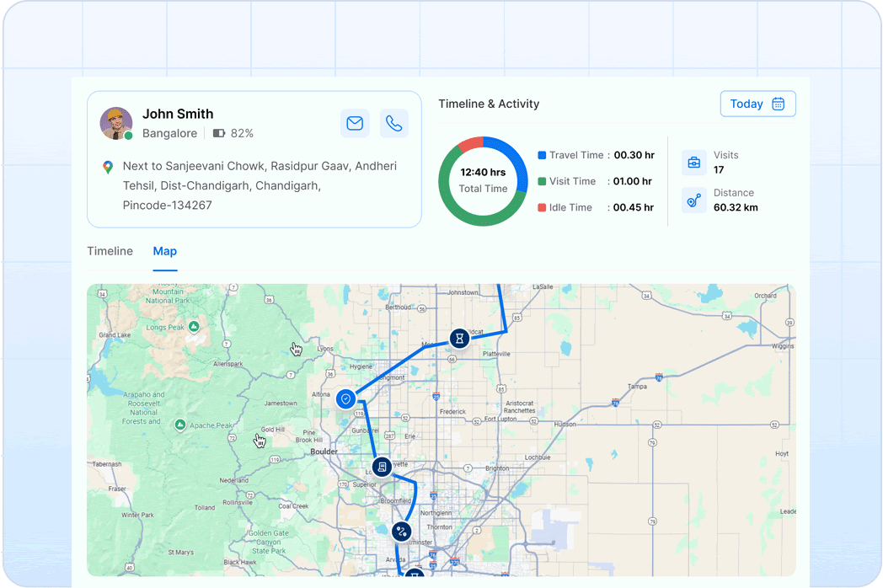Viewport: 883px width, 588px height.
Task: Click the Distance route icon
Action: 693,200
